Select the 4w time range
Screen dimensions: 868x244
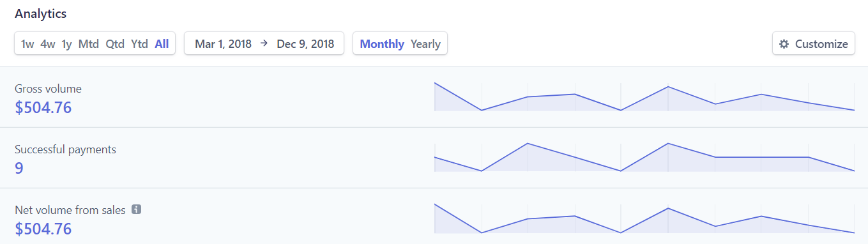(48, 44)
